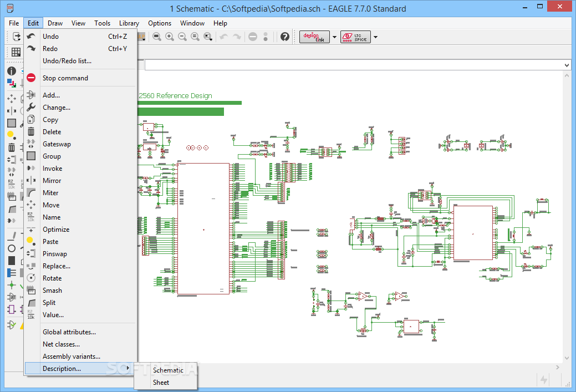The width and height of the screenshot is (576, 392).
Task: Select the Miter tool in the left toolbar
Action: pyautogui.click(x=12, y=209)
